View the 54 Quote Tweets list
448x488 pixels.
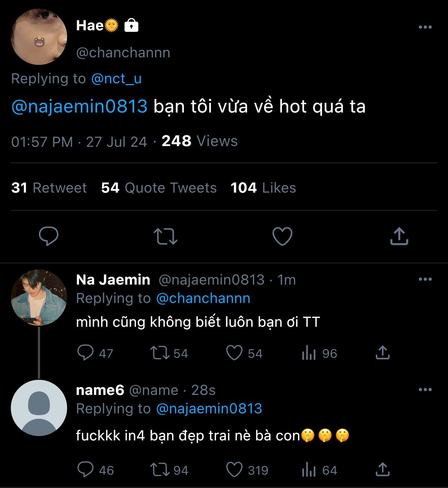tap(159, 188)
